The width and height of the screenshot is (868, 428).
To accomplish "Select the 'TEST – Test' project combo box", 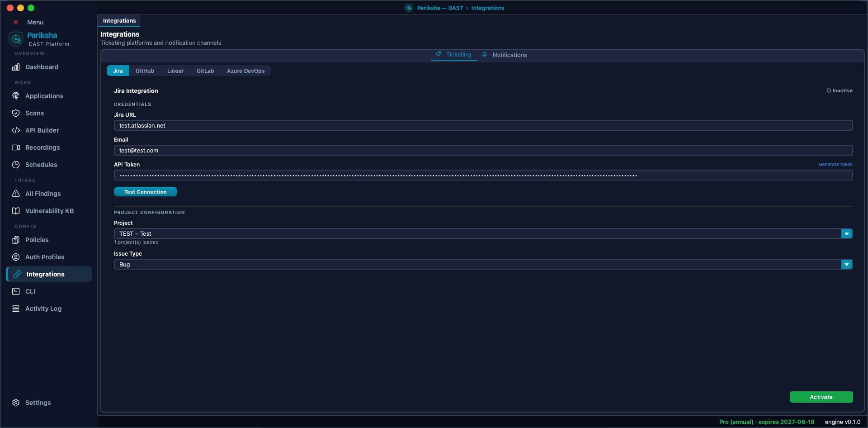I will [483, 233].
